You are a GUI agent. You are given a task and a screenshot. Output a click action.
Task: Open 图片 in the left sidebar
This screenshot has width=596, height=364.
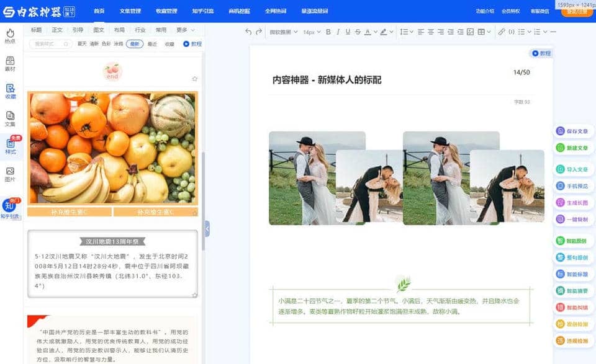coord(10,174)
